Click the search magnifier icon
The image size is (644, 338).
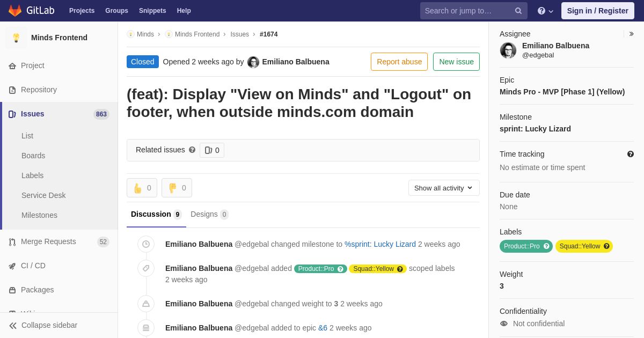(x=518, y=11)
